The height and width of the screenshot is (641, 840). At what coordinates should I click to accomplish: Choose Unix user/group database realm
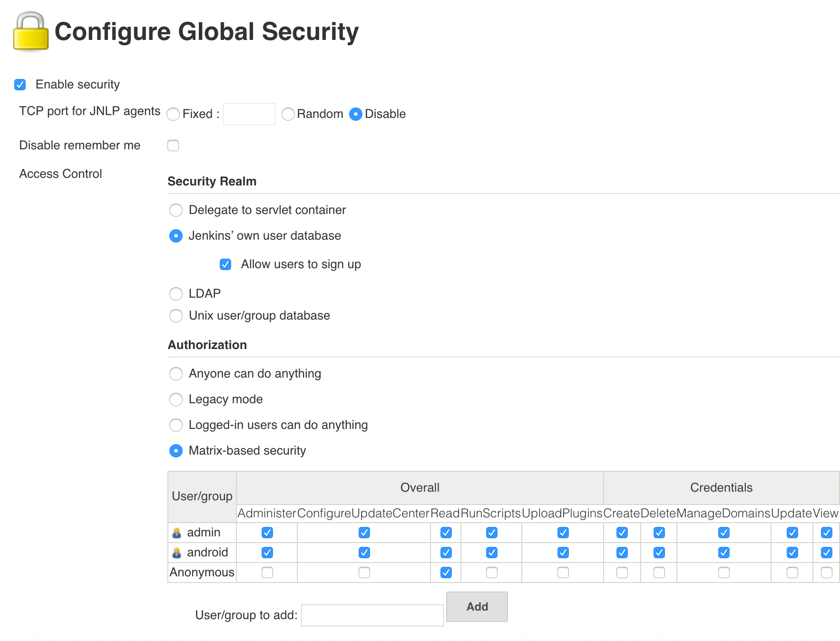click(176, 316)
